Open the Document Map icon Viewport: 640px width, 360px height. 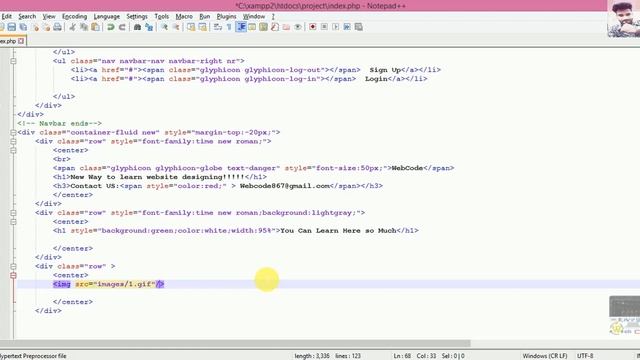(264, 27)
